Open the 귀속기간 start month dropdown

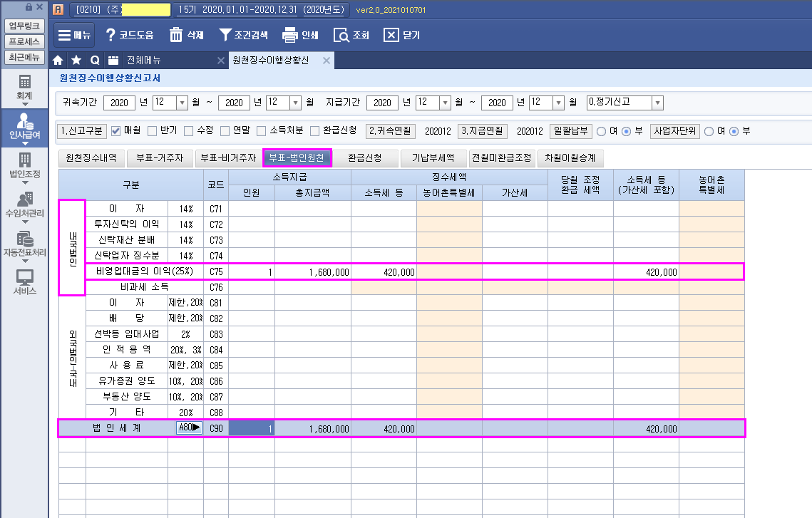coord(181,103)
